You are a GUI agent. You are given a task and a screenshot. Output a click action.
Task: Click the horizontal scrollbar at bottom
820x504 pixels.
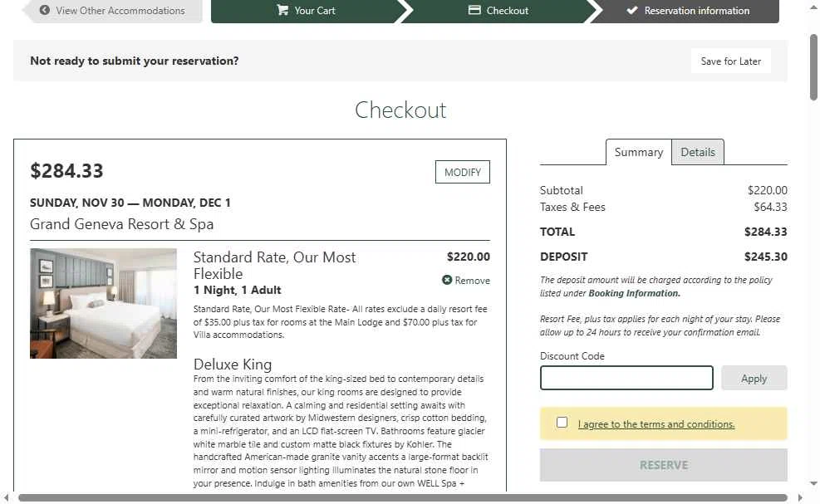403,497
